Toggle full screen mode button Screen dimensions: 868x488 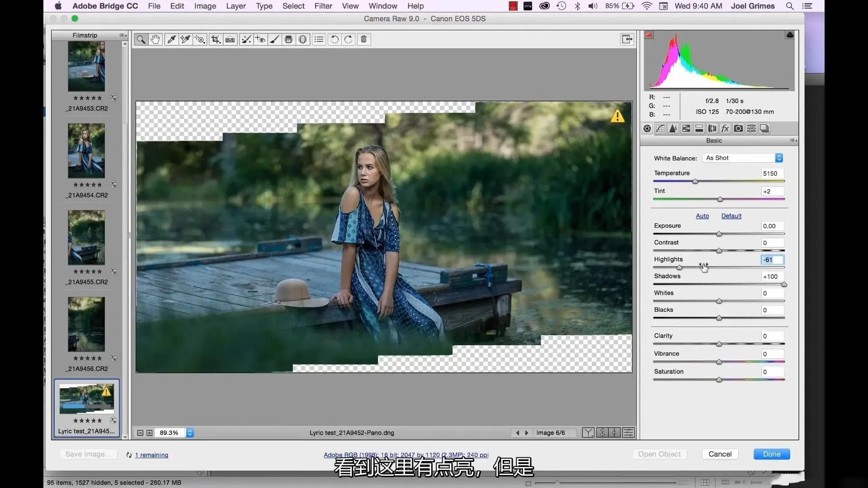coord(627,40)
